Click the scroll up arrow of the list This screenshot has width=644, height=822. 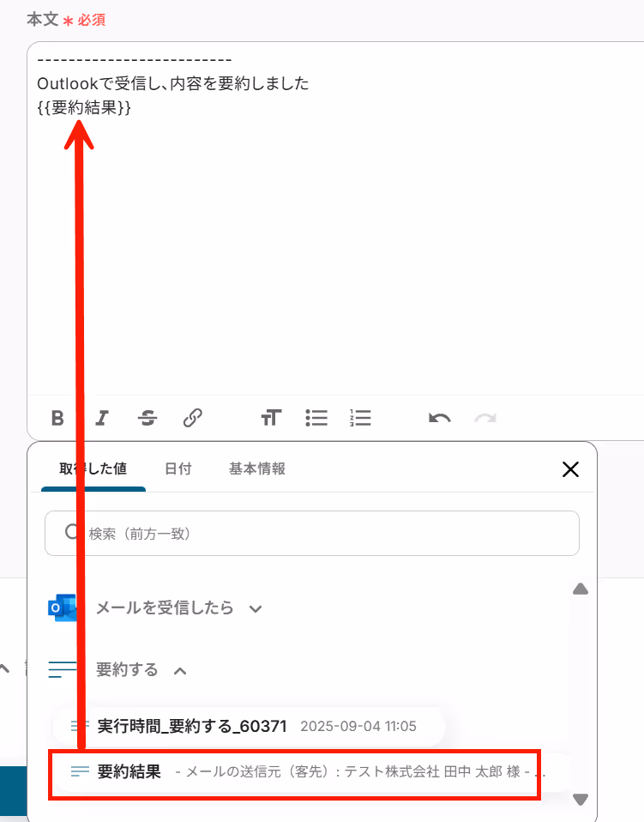(x=580, y=589)
